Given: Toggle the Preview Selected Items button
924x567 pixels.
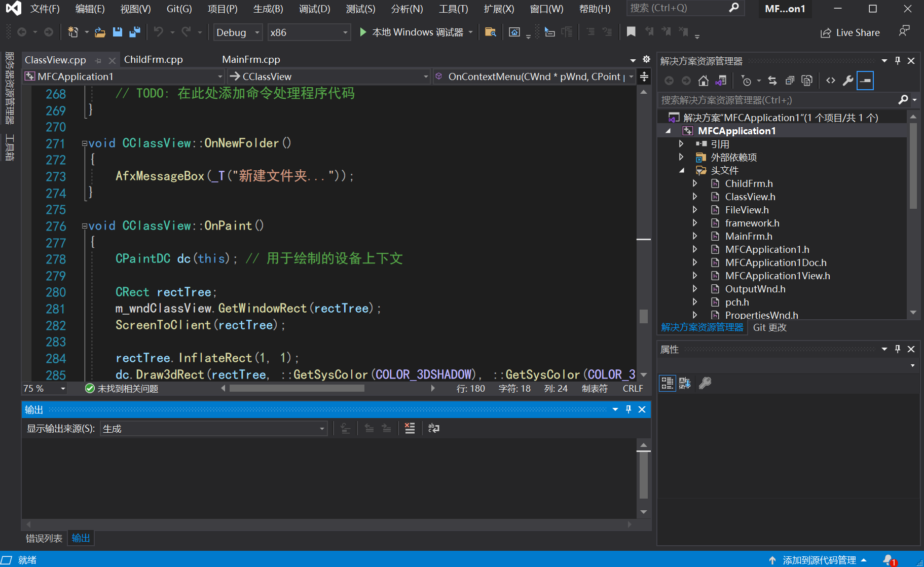Looking at the screenshot, I should tap(865, 81).
